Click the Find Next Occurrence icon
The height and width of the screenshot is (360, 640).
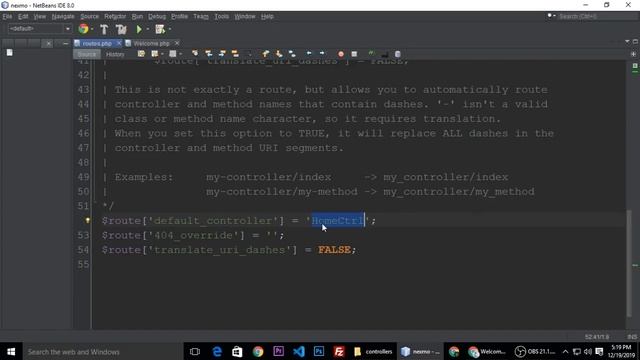pyautogui.click(x=222, y=54)
